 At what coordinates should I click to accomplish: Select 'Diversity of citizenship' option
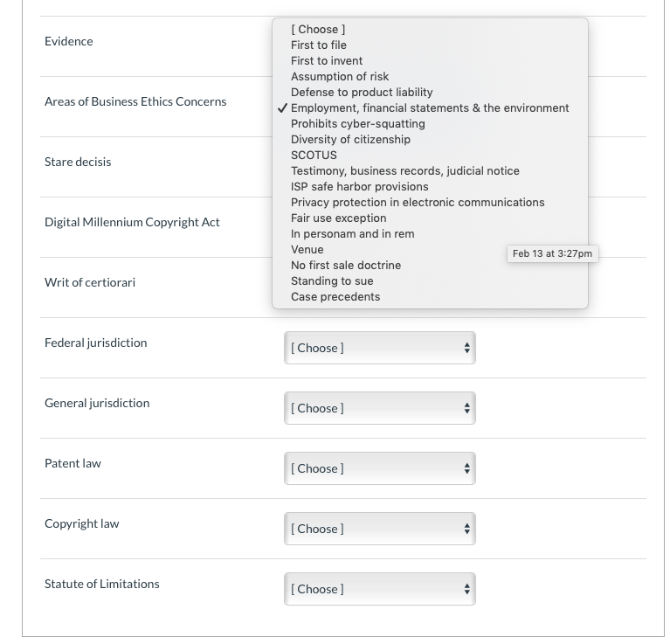(x=350, y=140)
